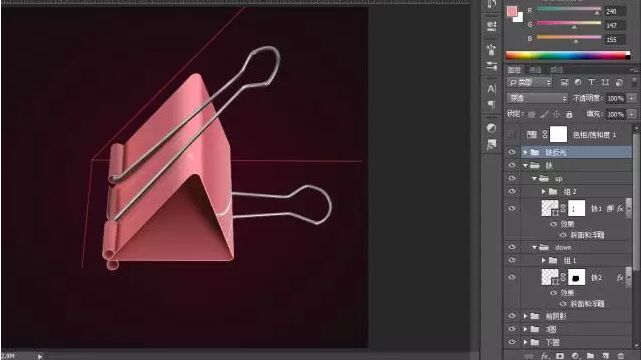Switch to the Channels tab

click(535, 70)
